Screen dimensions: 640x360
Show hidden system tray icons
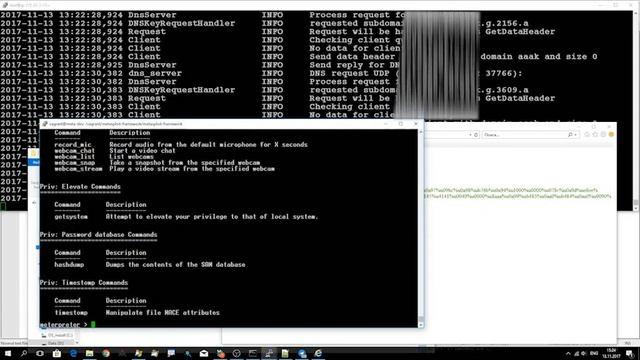(568, 353)
